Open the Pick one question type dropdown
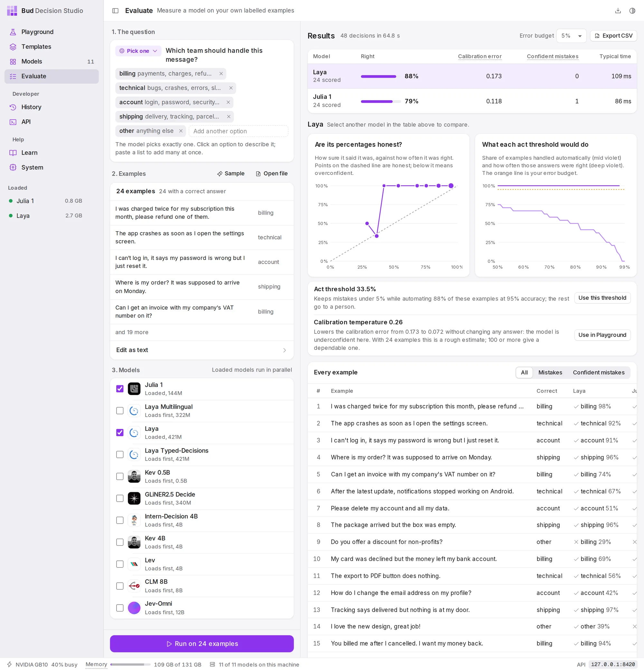This screenshot has height=671, width=644. 138,51
